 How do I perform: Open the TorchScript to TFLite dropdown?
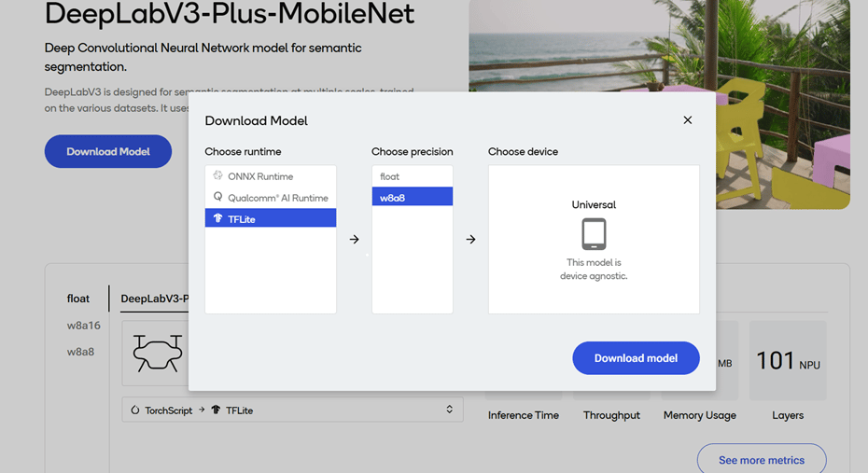tap(292, 410)
